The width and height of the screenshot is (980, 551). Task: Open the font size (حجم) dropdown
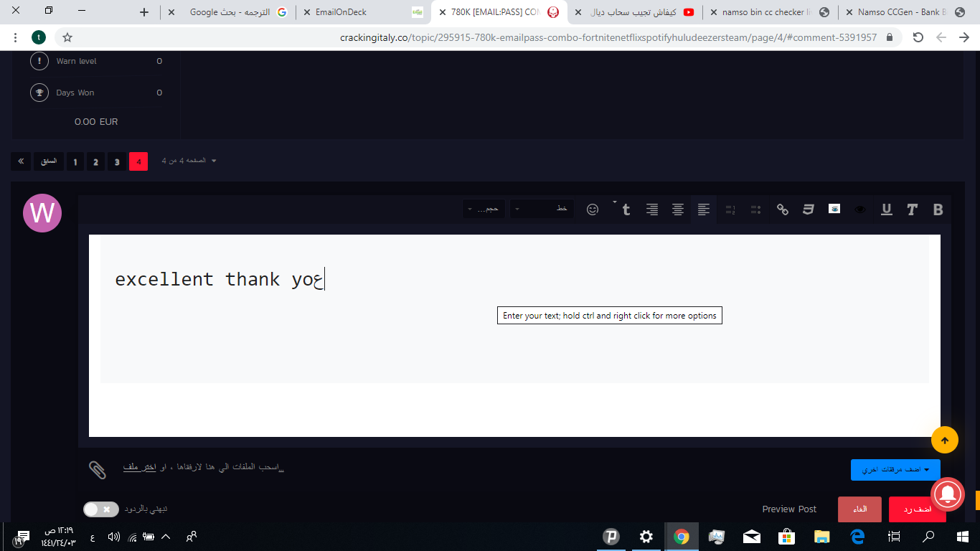point(484,209)
